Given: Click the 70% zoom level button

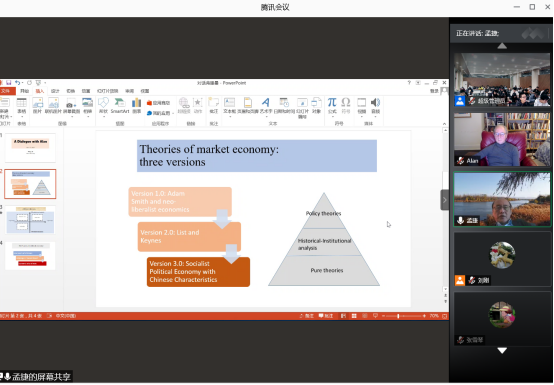Looking at the screenshot, I should tap(434, 316).
